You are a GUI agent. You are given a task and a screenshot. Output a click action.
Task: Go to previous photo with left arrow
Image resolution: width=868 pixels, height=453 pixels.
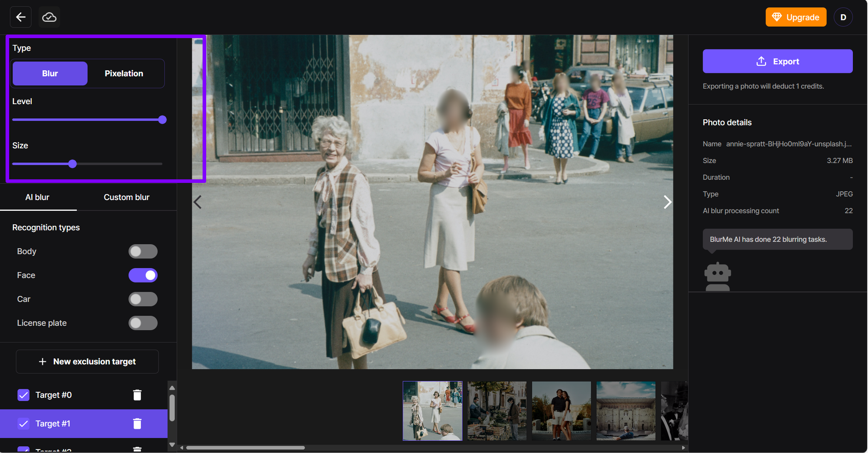coord(197,202)
